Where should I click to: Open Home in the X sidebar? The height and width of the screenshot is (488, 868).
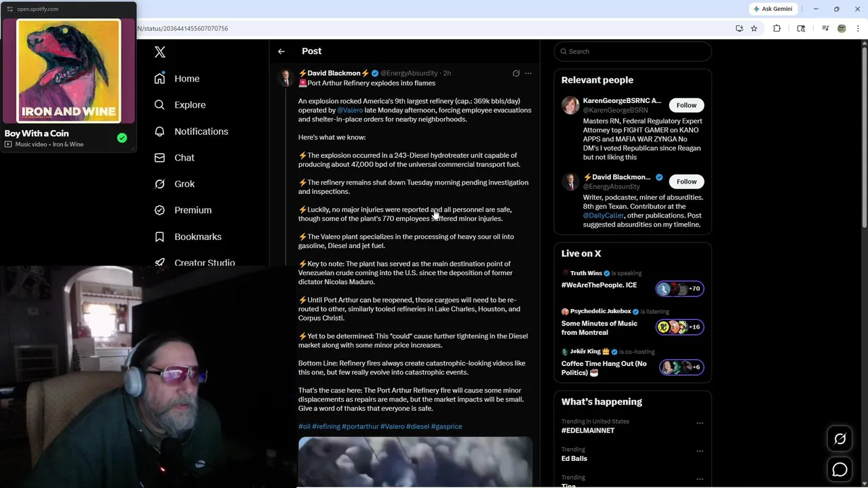pyautogui.click(x=177, y=79)
